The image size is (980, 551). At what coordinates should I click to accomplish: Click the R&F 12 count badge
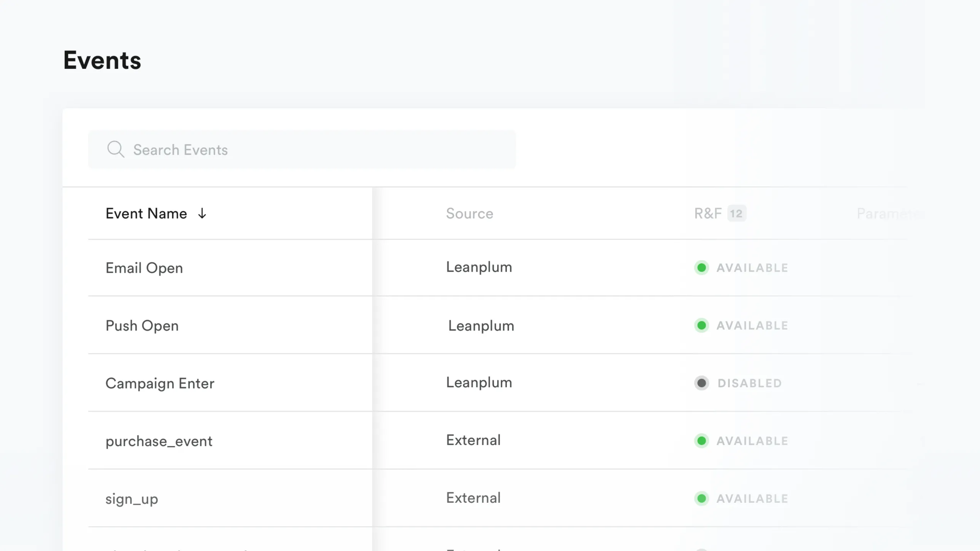click(736, 214)
